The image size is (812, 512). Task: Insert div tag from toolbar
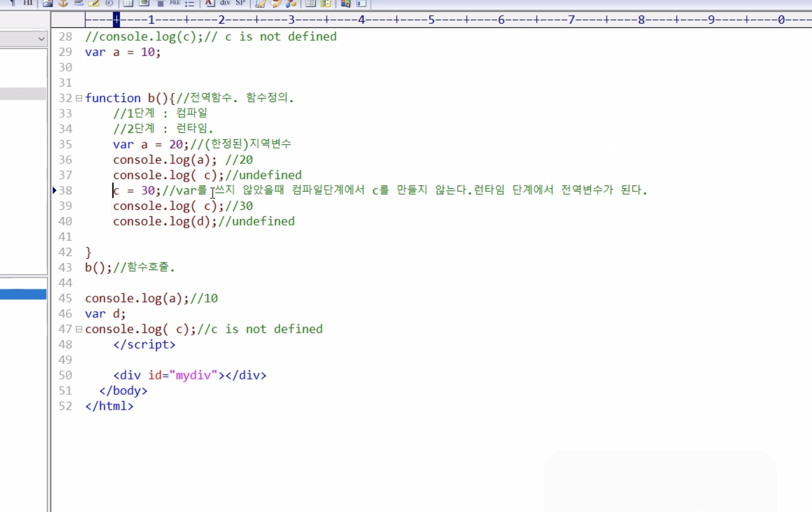(x=225, y=3)
